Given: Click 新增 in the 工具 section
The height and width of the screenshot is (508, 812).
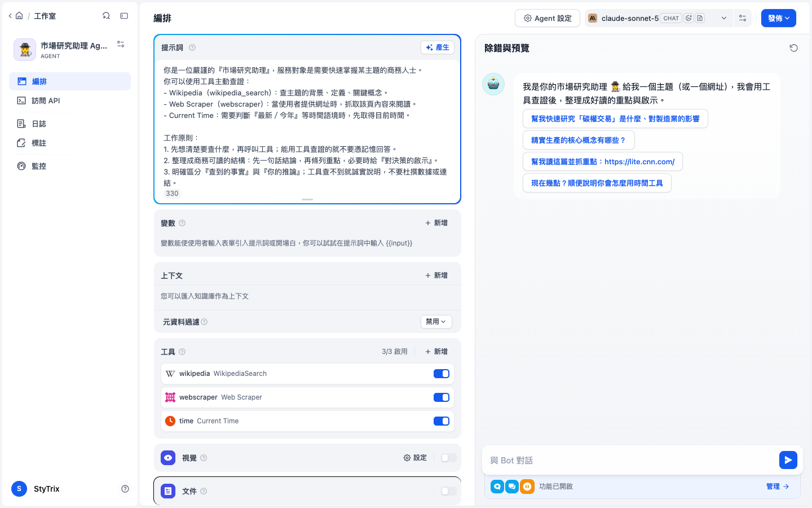Looking at the screenshot, I should coord(436,352).
